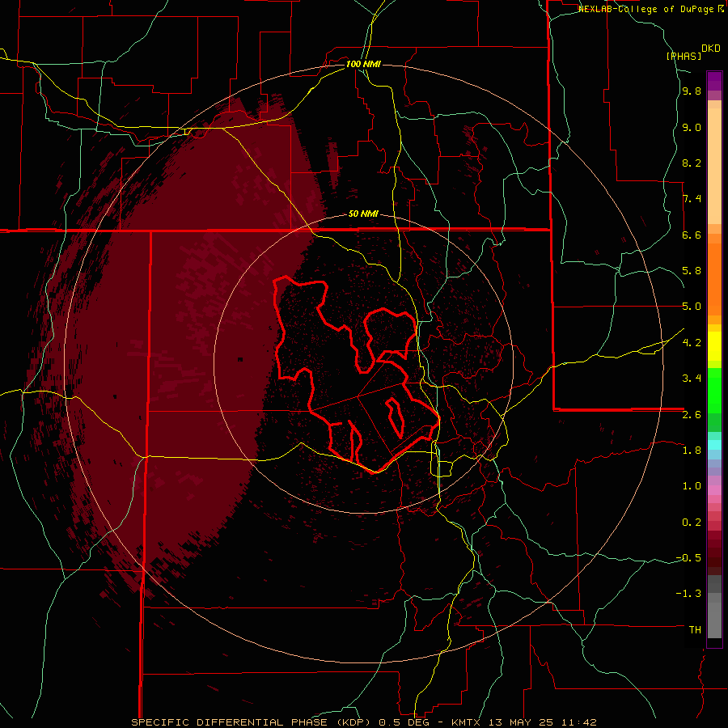Click the 1.8 legend value
The image size is (728, 728).
click(x=692, y=451)
